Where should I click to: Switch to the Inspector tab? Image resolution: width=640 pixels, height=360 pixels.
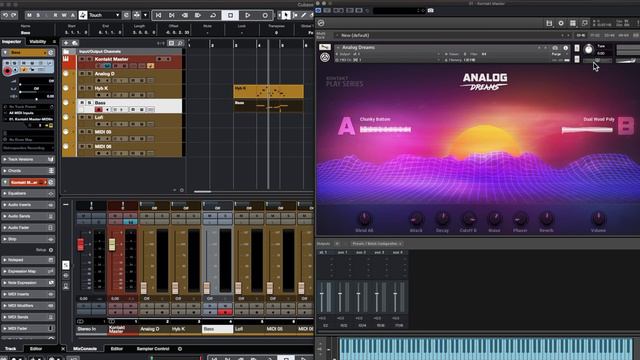click(12, 42)
